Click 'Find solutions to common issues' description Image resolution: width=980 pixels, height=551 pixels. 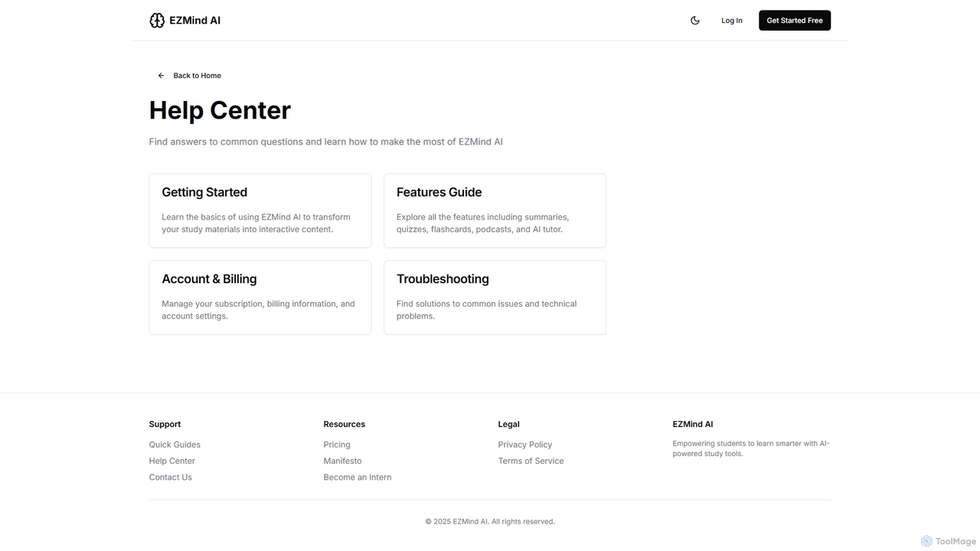coord(487,310)
